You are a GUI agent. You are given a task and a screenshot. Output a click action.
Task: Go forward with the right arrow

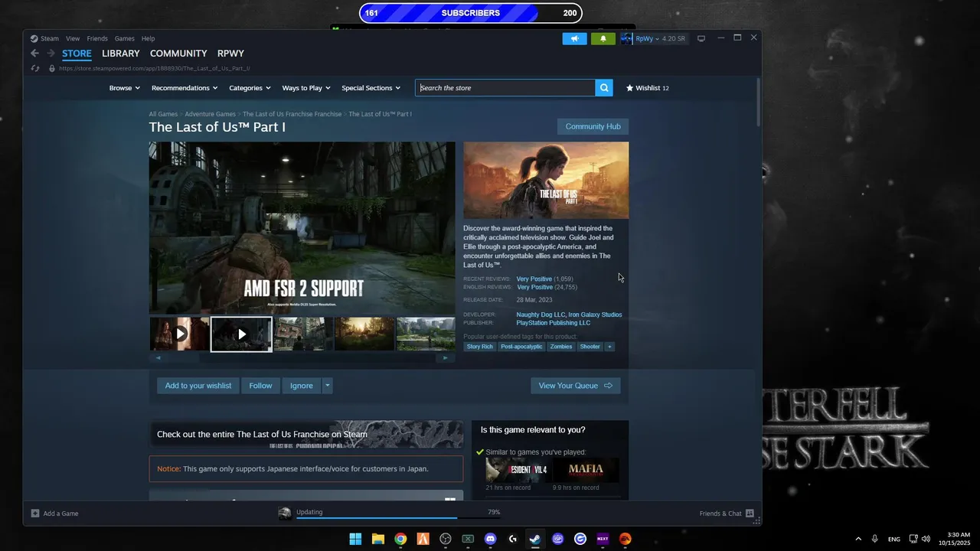51,54
